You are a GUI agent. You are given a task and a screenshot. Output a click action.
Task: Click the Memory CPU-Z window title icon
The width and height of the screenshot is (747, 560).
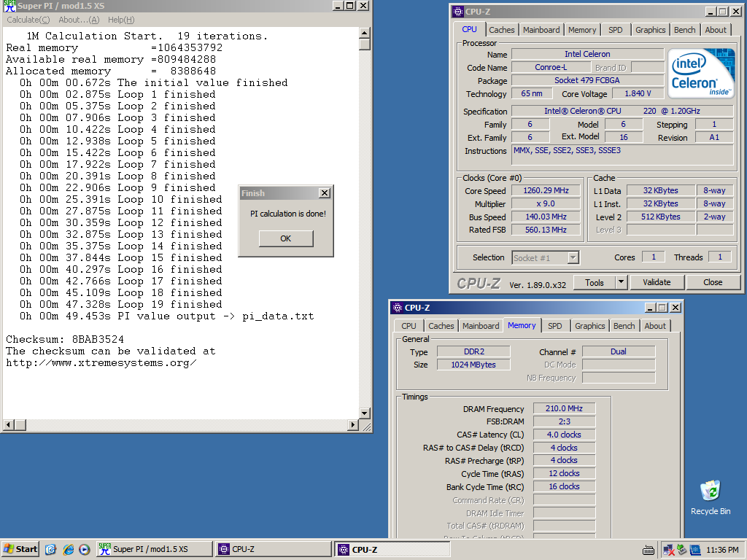pos(398,308)
